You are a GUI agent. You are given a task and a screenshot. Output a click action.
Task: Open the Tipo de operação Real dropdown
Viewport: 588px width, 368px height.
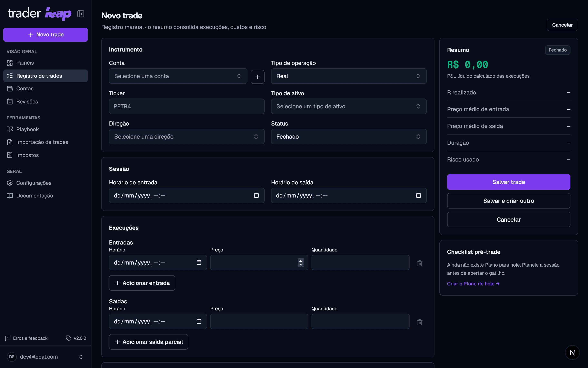click(349, 76)
